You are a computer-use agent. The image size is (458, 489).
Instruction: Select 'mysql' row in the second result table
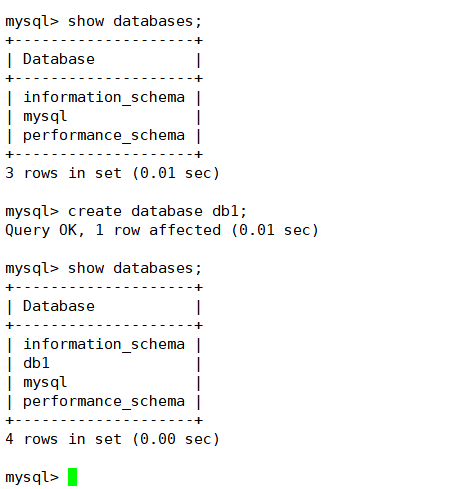(x=45, y=383)
